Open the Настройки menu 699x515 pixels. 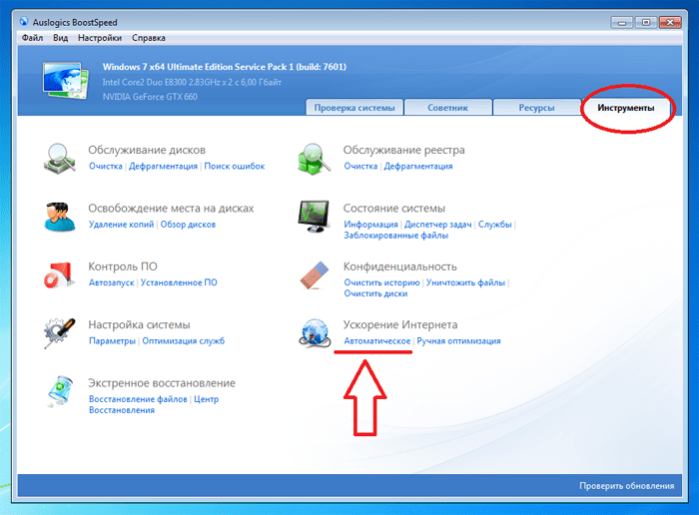point(99,38)
